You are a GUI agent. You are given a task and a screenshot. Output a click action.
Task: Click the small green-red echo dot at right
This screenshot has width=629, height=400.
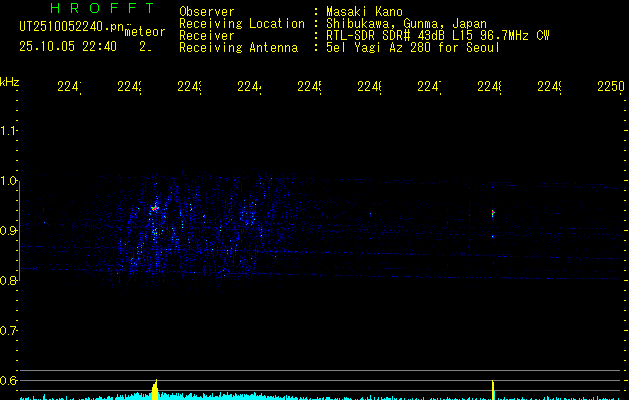(492, 213)
